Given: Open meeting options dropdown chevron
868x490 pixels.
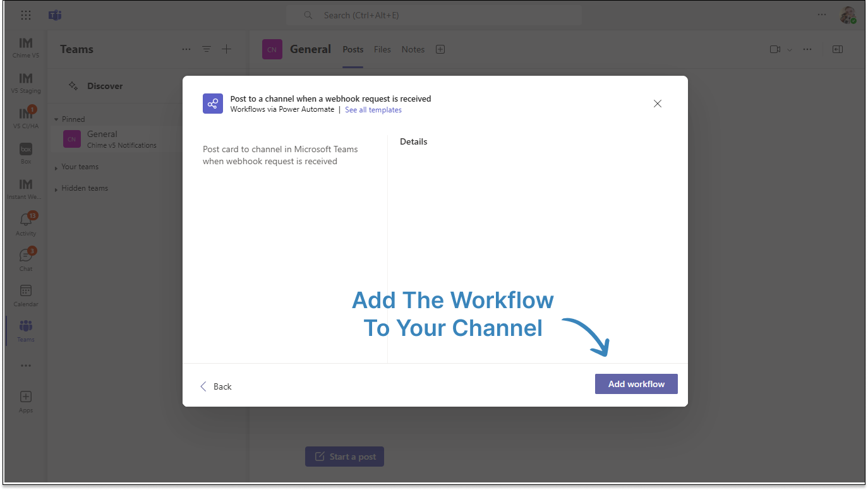Looking at the screenshot, I should [x=790, y=50].
